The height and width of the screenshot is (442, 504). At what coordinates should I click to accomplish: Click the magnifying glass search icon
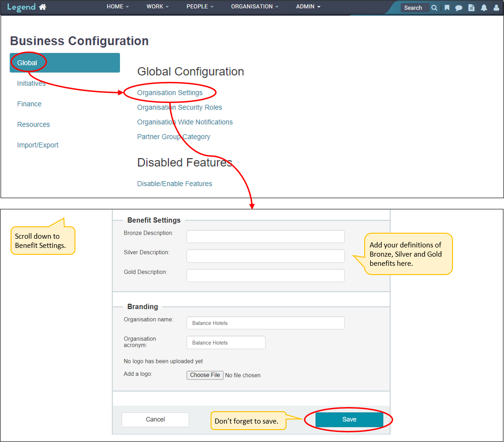[x=434, y=8]
